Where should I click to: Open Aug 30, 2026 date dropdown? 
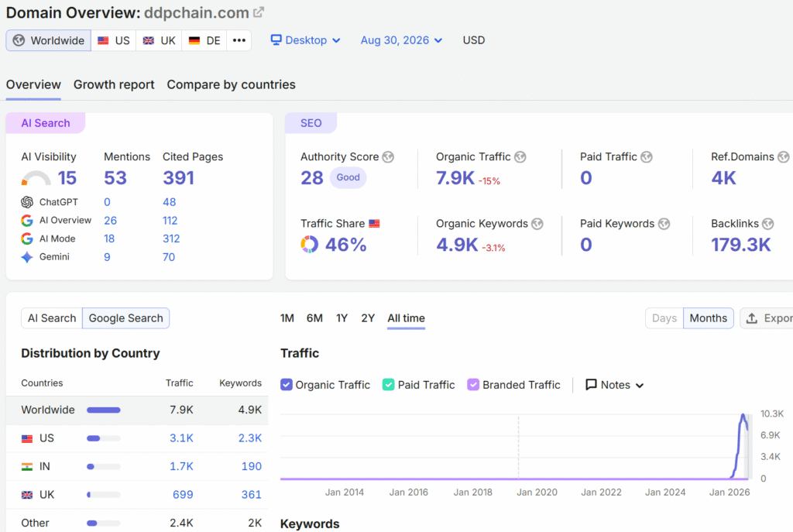point(401,40)
